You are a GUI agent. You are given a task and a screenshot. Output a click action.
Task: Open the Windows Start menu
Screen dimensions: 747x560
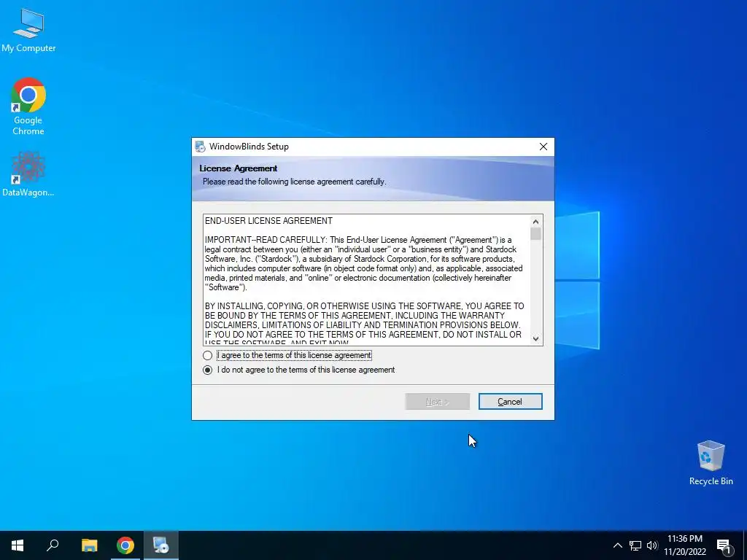18,545
